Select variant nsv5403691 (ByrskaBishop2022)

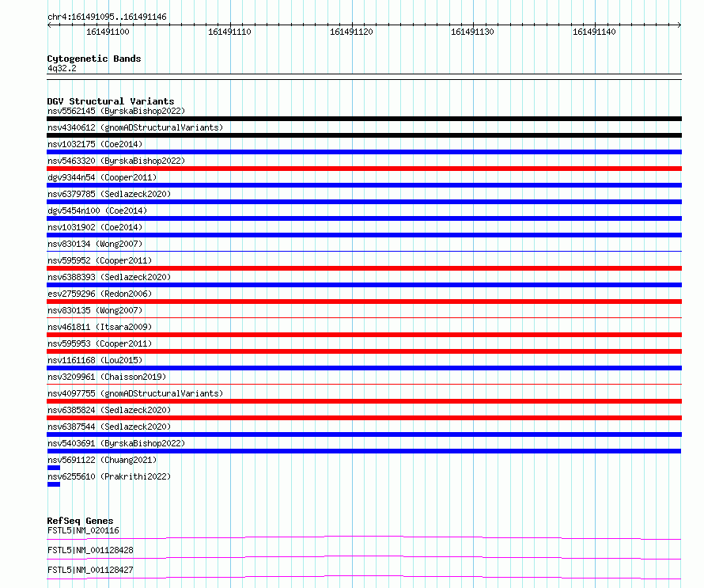pyautogui.click(x=116, y=443)
